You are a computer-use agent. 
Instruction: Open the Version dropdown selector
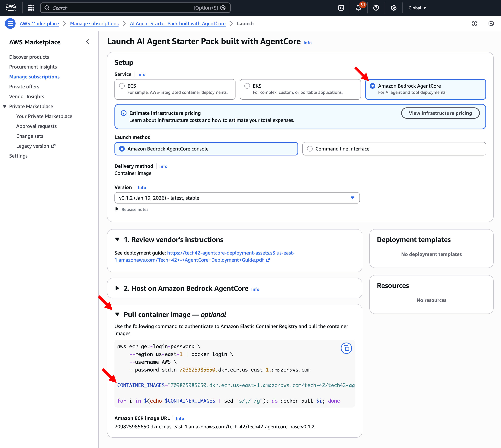coord(237,198)
